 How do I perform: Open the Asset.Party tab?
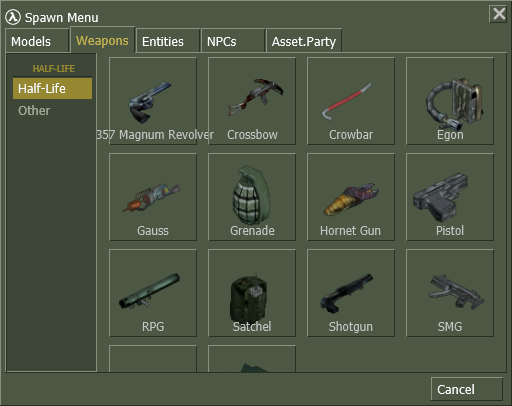[304, 41]
